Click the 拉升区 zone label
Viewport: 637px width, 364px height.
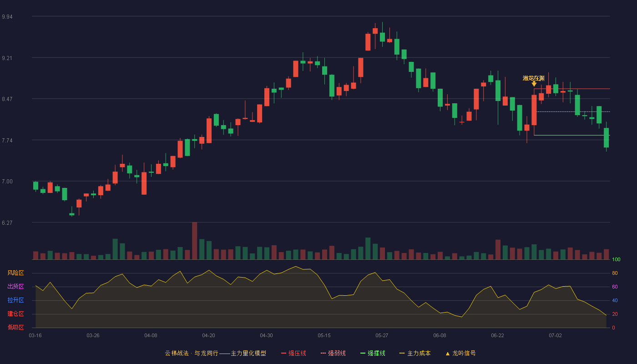coord(15,300)
